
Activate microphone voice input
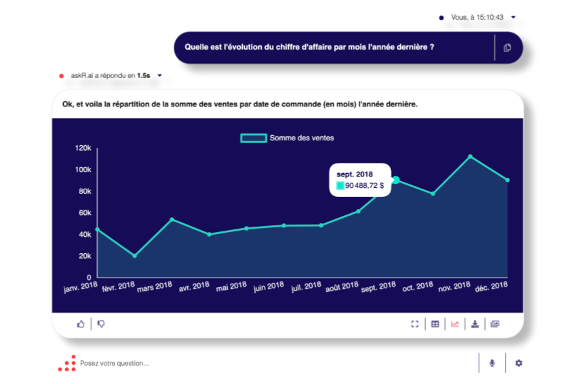[x=492, y=363]
